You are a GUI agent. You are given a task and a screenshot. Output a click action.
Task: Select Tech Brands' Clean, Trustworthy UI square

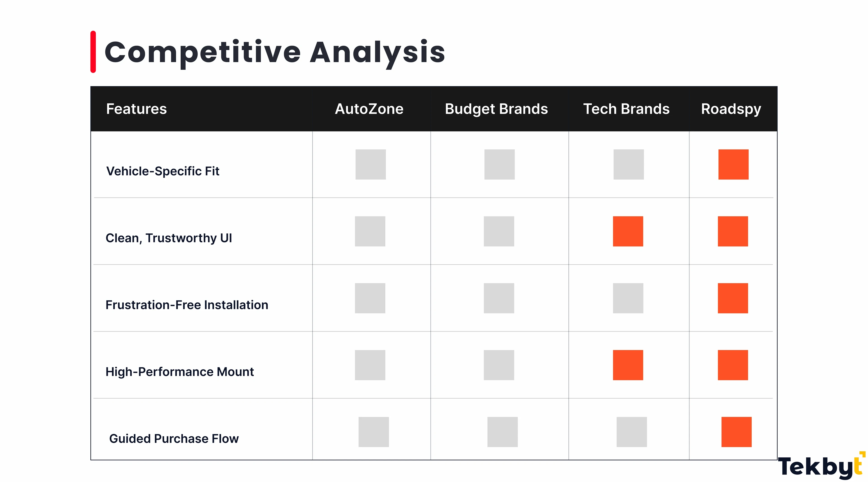coord(628,231)
